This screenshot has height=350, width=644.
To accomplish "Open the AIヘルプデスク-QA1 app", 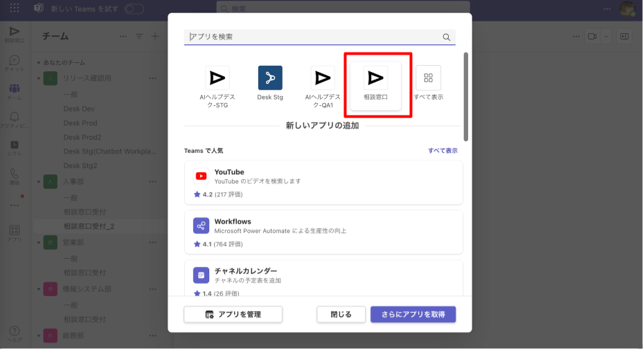I will [323, 86].
